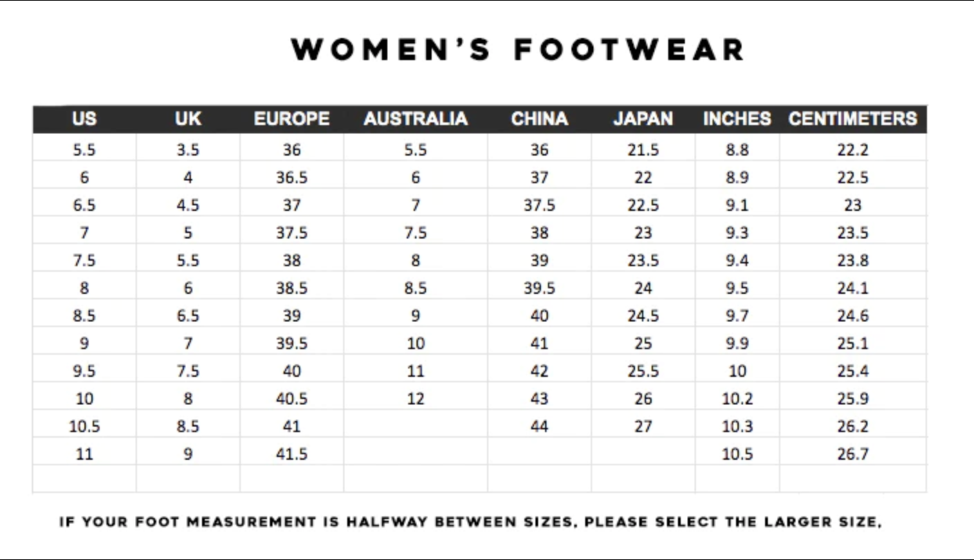974x560 pixels.
Task: Select Australia size 12 cell
Action: click(x=415, y=399)
